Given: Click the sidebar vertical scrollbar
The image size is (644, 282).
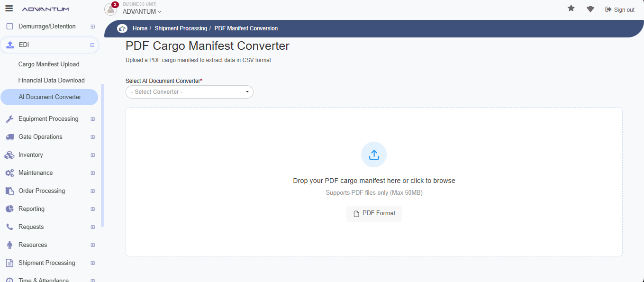Looking at the screenshot, I should pyautogui.click(x=102, y=156).
